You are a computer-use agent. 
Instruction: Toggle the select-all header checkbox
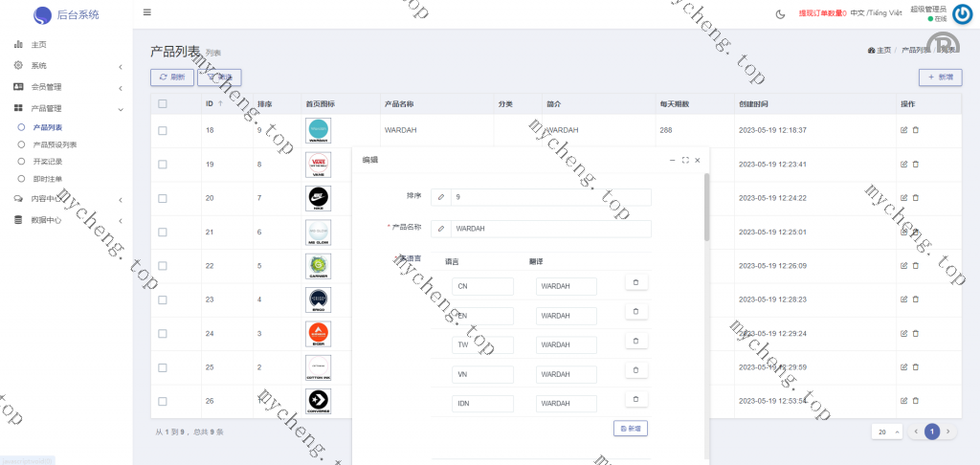163,103
